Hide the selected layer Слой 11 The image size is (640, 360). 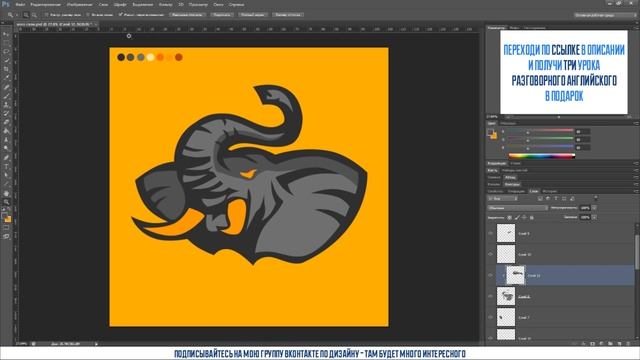[x=490, y=276]
